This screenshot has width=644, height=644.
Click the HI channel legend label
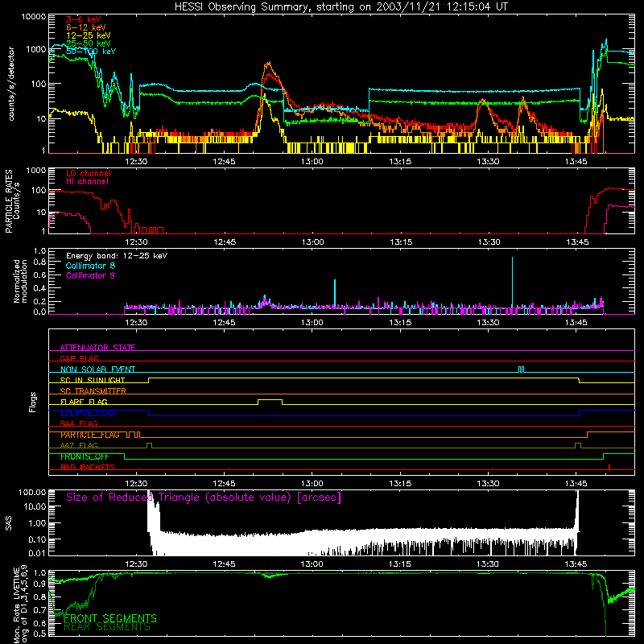click(87, 182)
